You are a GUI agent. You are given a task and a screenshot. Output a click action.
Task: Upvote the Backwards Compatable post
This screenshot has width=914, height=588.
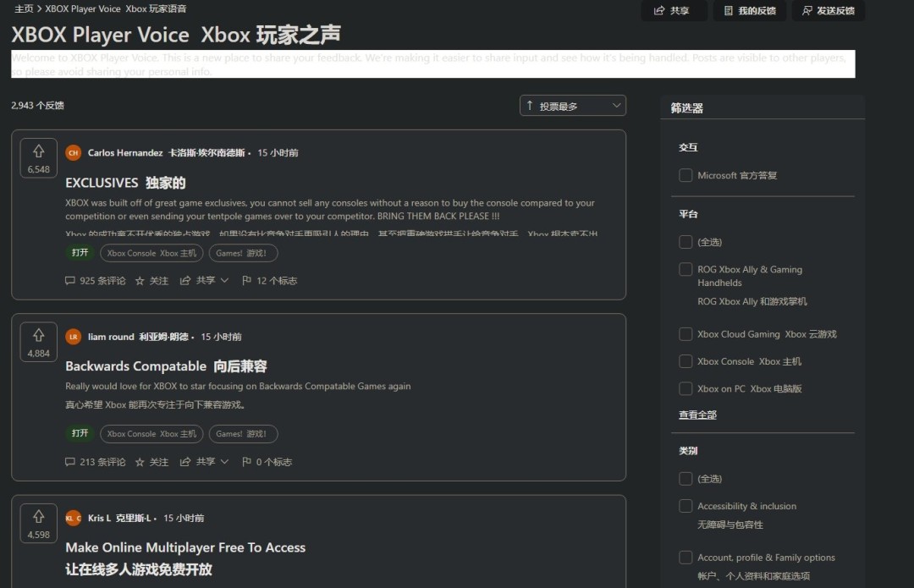(x=38, y=335)
